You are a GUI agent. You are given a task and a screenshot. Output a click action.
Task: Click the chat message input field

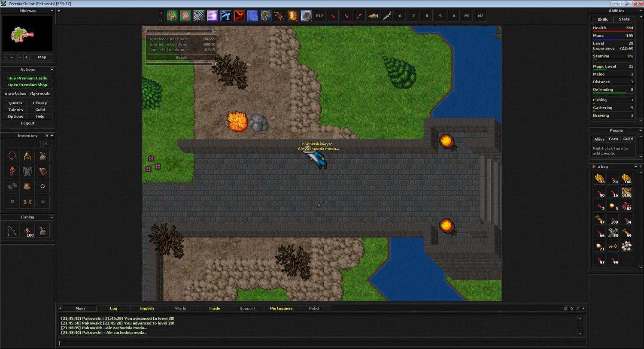point(322,343)
